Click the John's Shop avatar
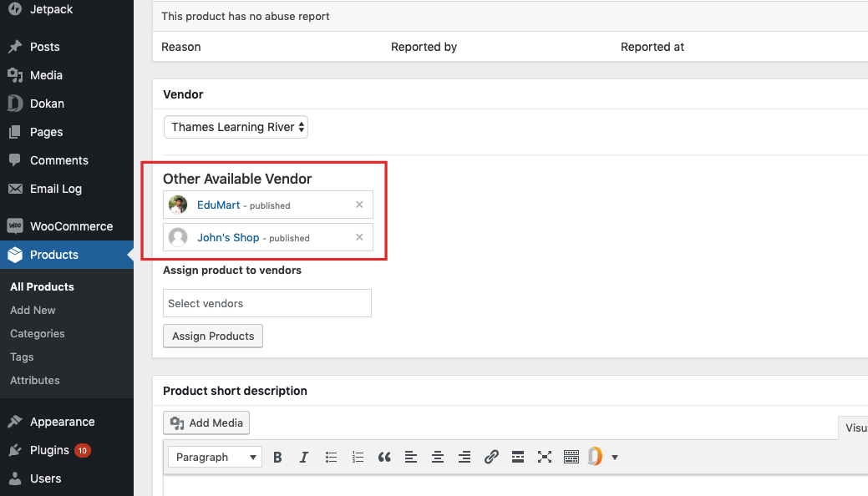Viewport: 868px width, 496px height. [x=178, y=237]
